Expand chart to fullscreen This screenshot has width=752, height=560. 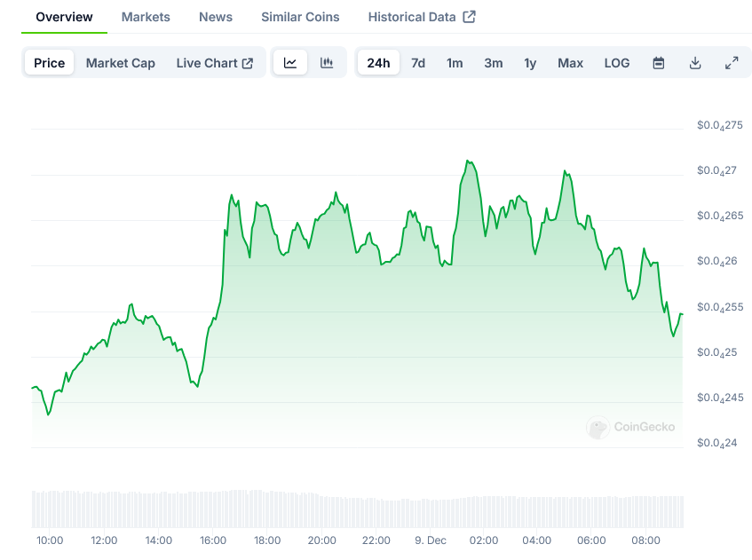732,63
